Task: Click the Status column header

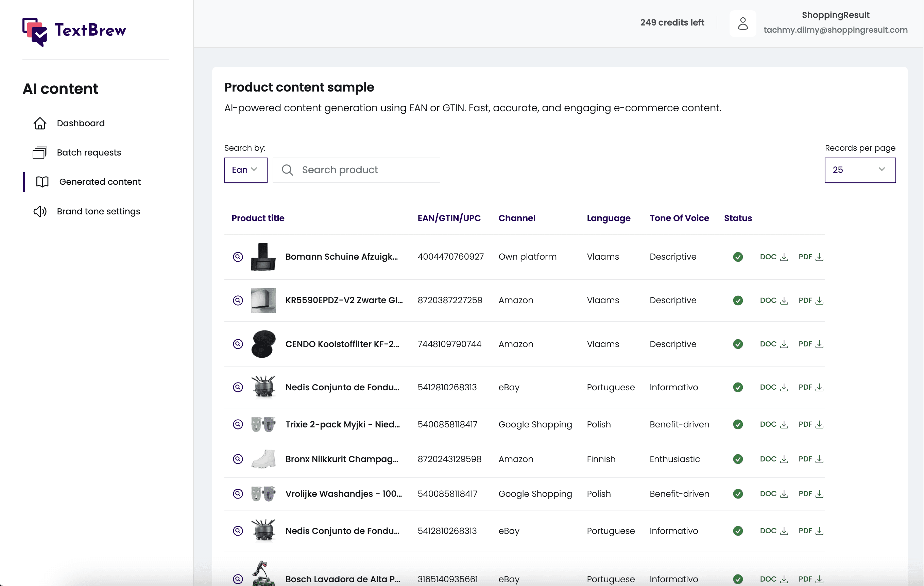Action: (737, 218)
